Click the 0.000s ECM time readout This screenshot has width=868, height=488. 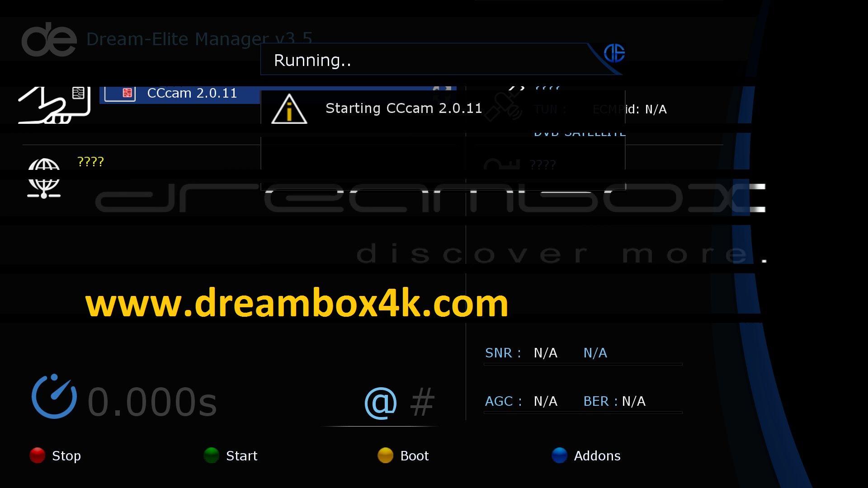[x=152, y=402]
